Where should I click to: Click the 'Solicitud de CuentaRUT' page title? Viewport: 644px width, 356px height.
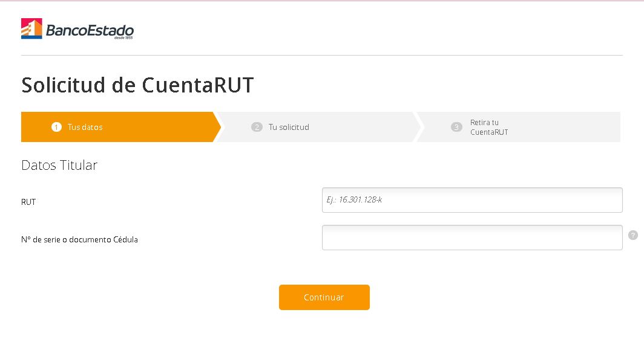(x=137, y=85)
